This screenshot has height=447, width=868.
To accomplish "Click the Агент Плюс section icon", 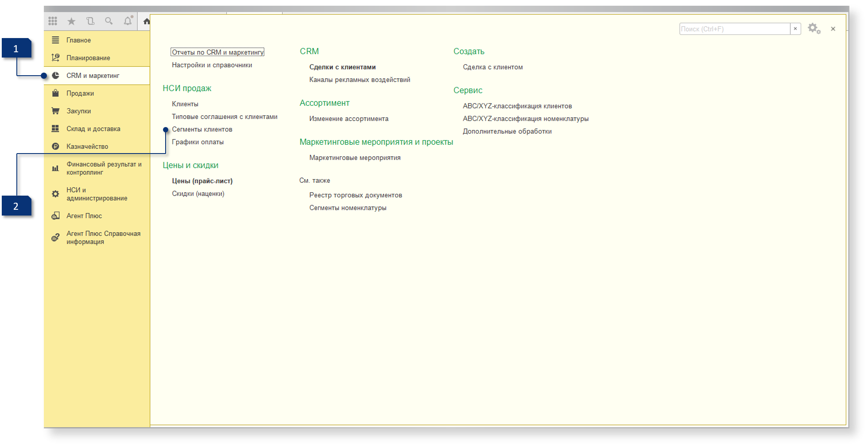I will coord(55,216).
